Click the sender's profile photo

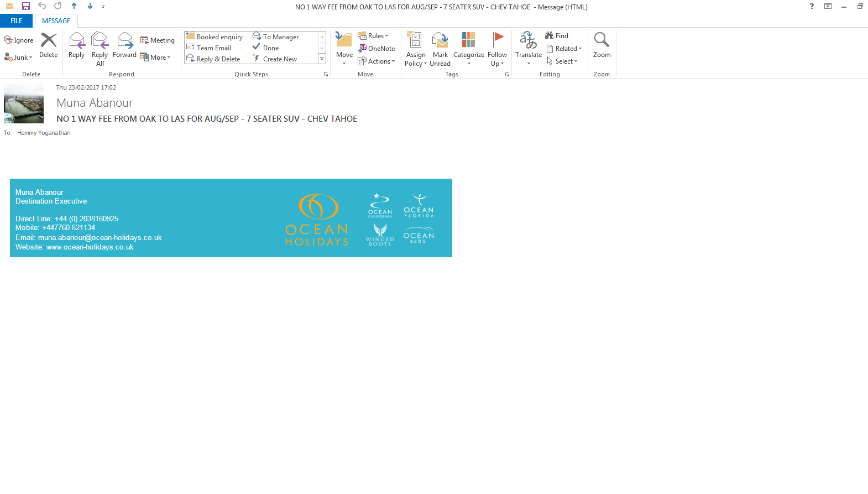coord(24,103)
